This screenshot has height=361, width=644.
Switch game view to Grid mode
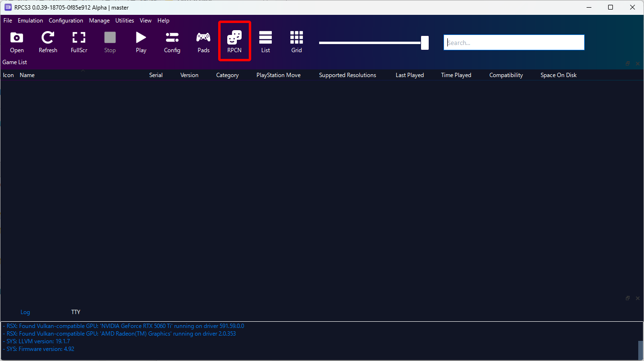click(x=297, y=42)
